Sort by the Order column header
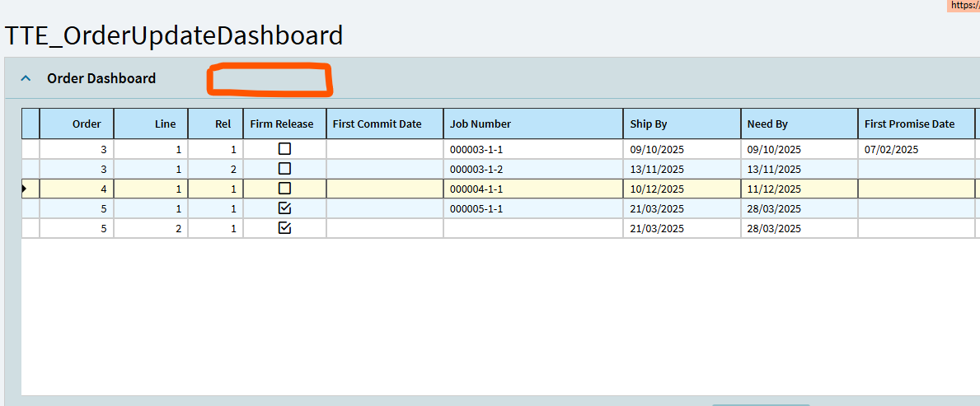Image resolution: width=980 pixels, height=406 pixels. (77, 124)
